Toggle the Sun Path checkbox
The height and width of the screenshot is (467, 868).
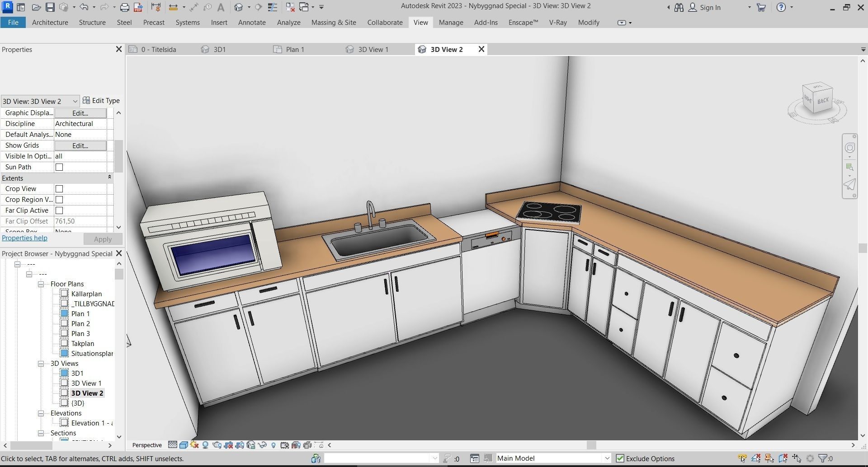point(59,167)
